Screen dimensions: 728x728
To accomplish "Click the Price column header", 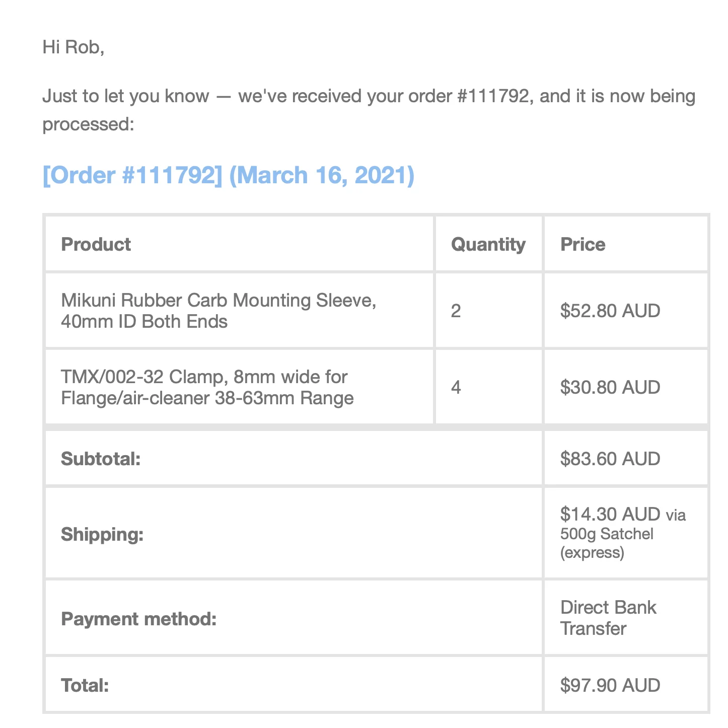I will pos(583,244).
